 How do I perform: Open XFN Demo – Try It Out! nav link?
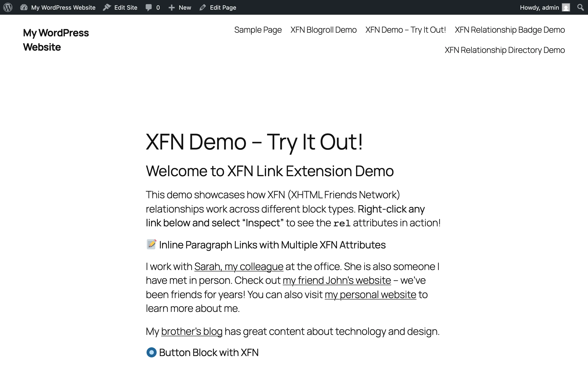(406, 30)
